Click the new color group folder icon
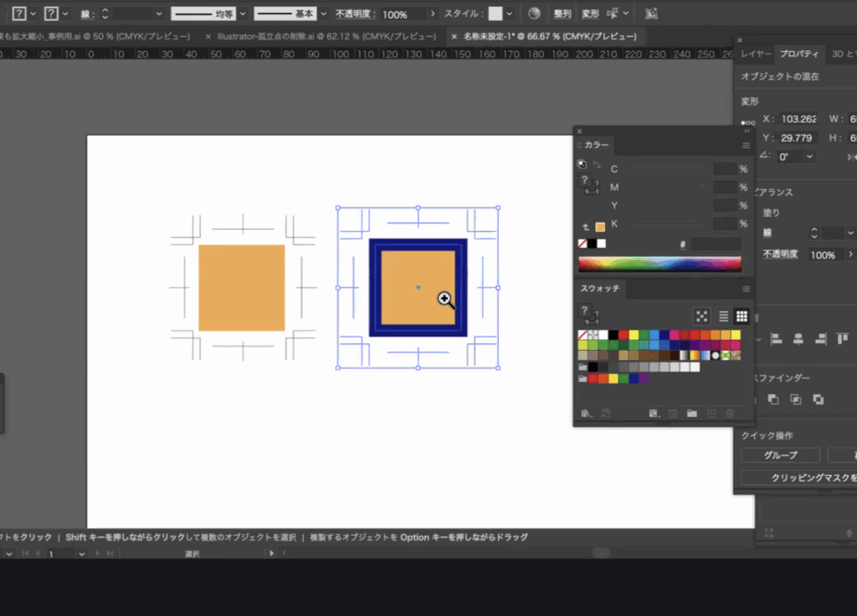The image size is (857, 616). [x=691, y=413]
